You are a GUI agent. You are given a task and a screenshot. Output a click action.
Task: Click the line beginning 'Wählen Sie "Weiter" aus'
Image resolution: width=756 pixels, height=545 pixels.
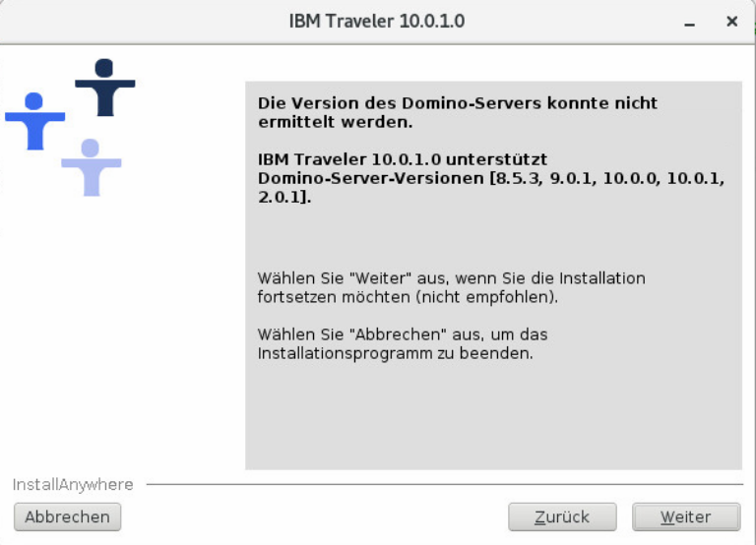click(x=451, y=278)
